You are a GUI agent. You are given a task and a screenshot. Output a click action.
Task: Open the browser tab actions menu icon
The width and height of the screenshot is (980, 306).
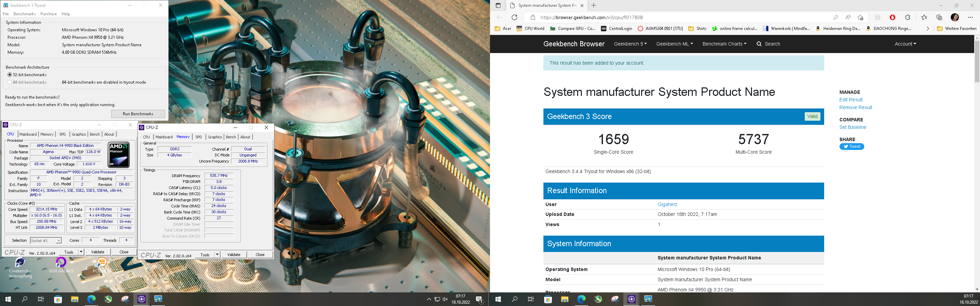coord(498,5)
